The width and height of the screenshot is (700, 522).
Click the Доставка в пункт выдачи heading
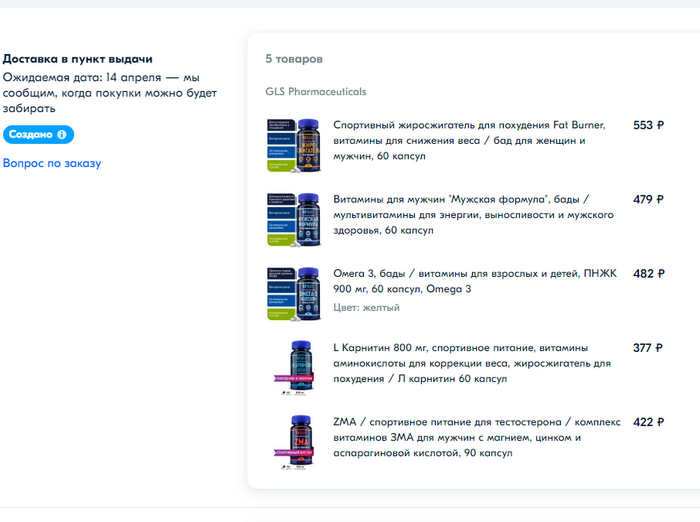pos(78,59)
